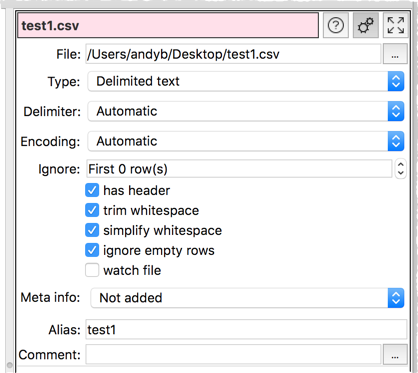
Task: Enable the watch file checkbox
Action: [x=92, y=270]
